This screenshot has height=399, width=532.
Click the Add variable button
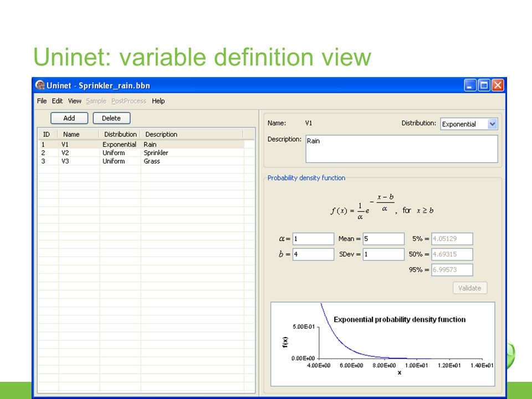coord(69,118)
